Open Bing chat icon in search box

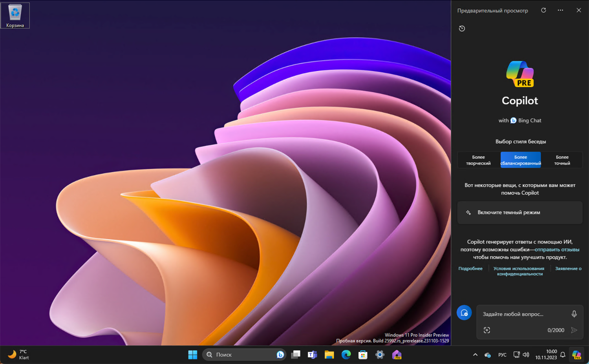(x=280, y=355)
